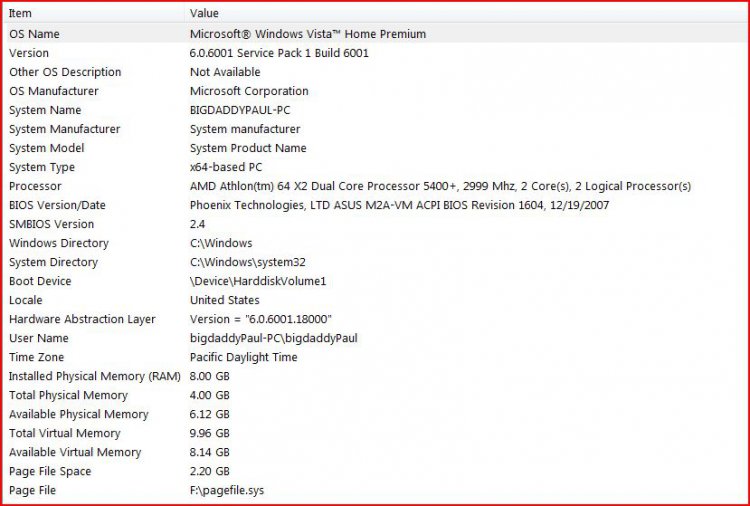Click the 'F:\pagefile.sys' value

click(x=227, y=491)
